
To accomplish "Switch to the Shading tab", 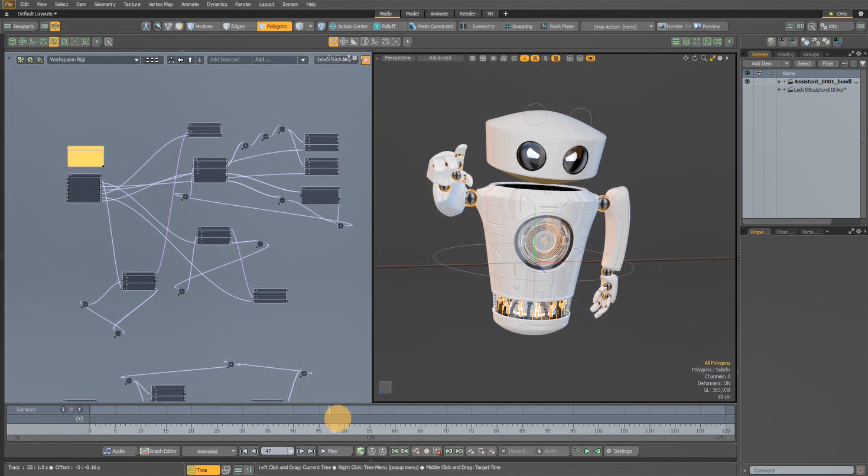I will (785, 54).
